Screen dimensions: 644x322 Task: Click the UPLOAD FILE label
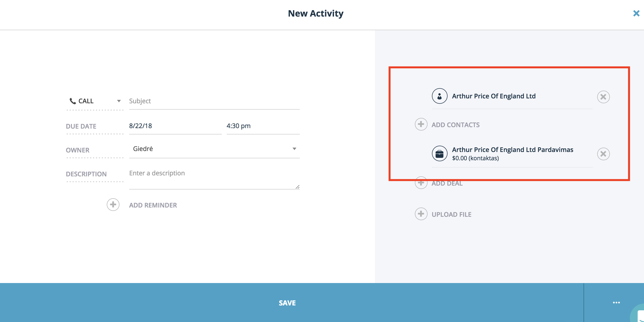click(451, 215)
